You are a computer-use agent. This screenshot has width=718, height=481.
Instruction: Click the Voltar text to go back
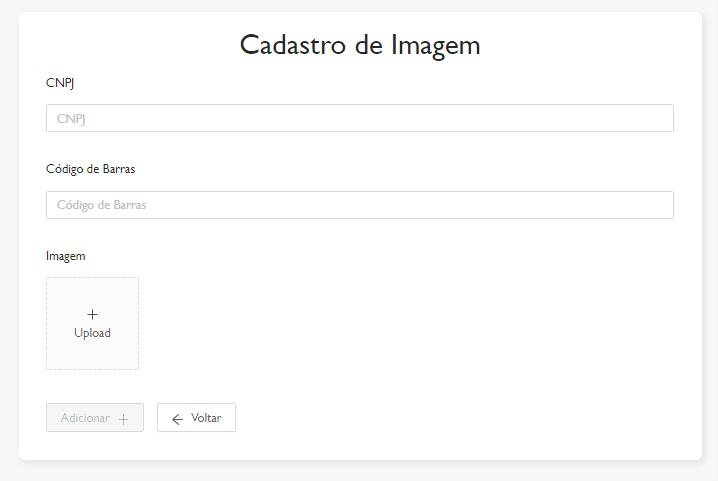206,418
